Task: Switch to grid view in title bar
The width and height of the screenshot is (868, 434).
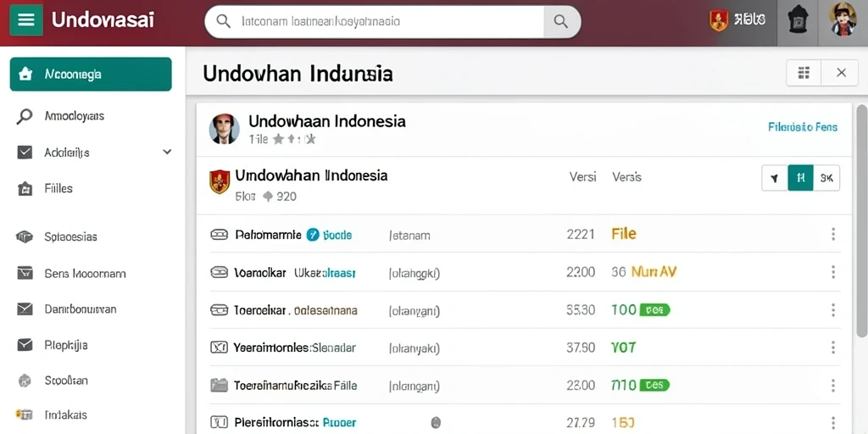Action: [x=804, y=73]
